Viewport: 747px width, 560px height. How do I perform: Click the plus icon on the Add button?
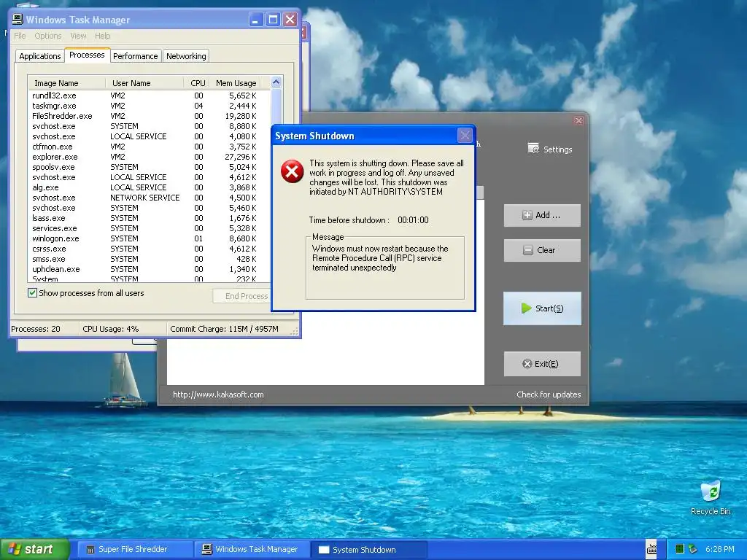(x=527, y=215)
